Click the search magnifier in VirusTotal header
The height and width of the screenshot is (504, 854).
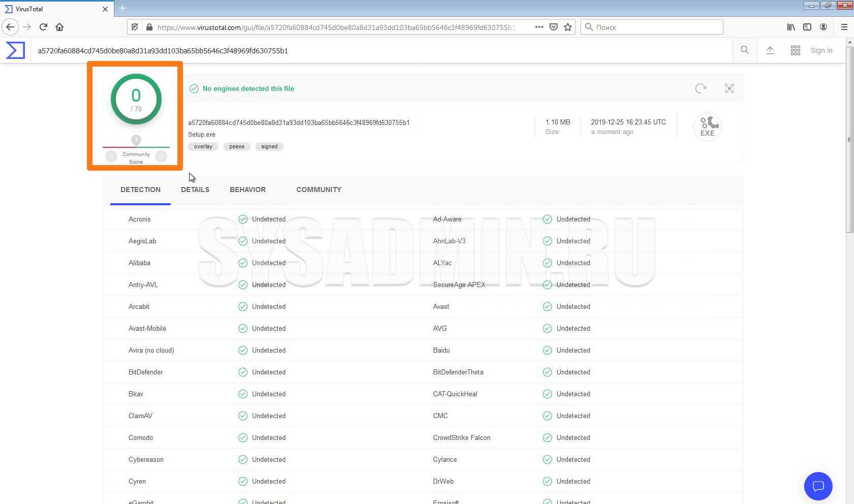(x=744, y=50)
